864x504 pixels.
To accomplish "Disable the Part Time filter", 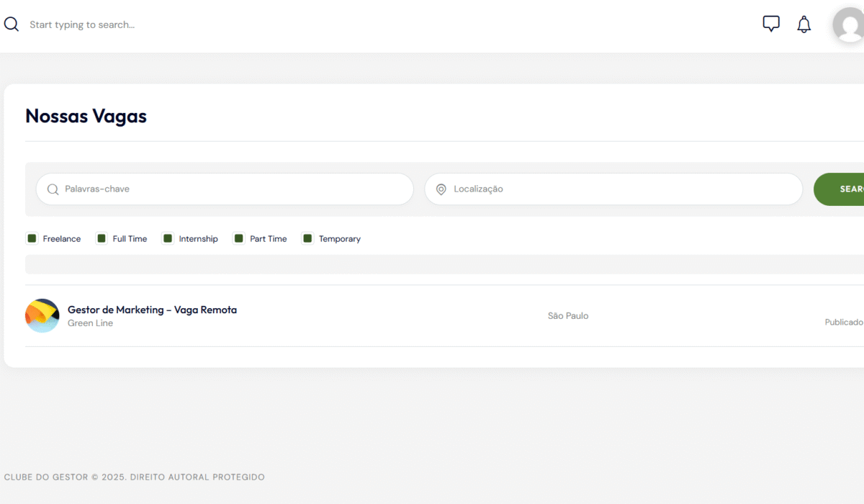I will 239,238.
